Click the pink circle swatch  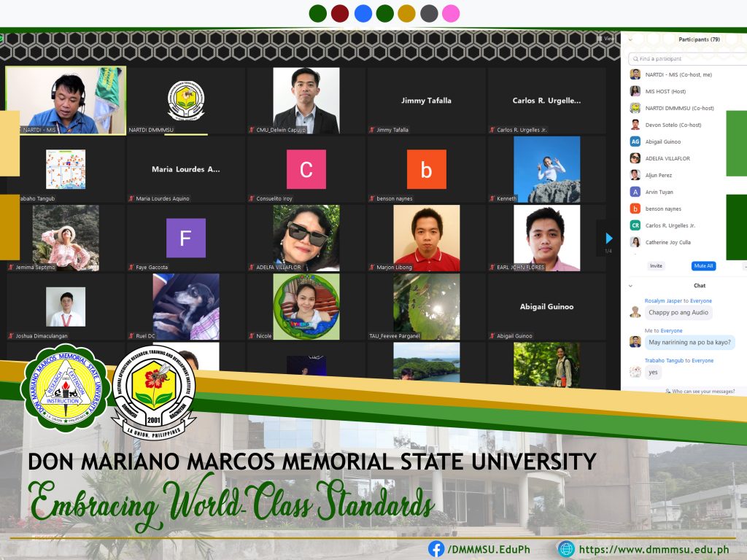coord(451,13)
